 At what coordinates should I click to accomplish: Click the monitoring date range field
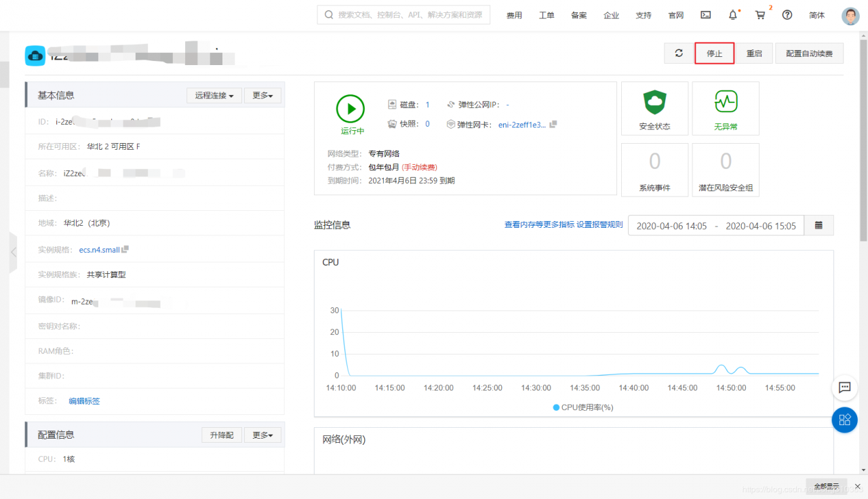(716, 225)
